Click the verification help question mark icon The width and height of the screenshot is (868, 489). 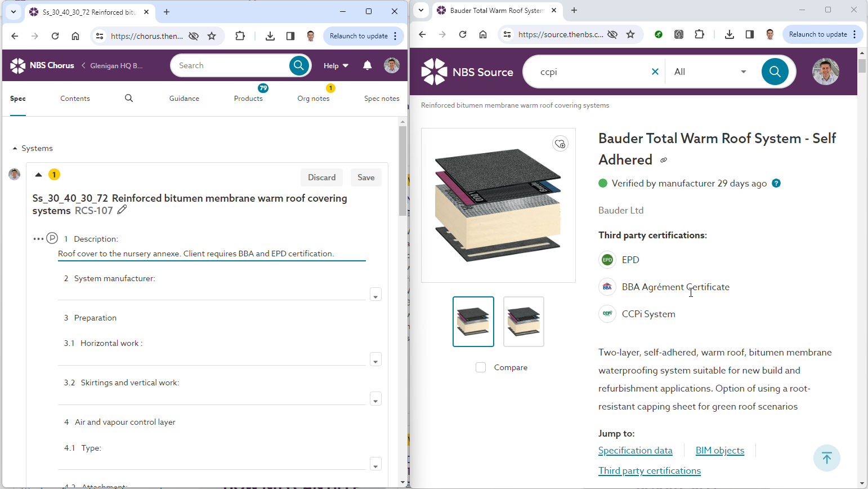(776, 183)
